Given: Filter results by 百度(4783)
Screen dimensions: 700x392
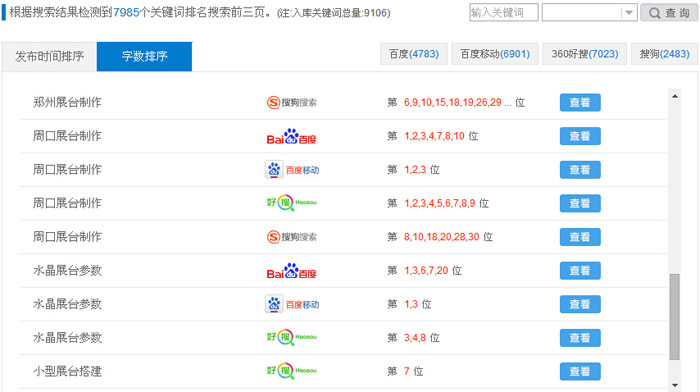Looking at the screenshot, I should tap(414, 54).
